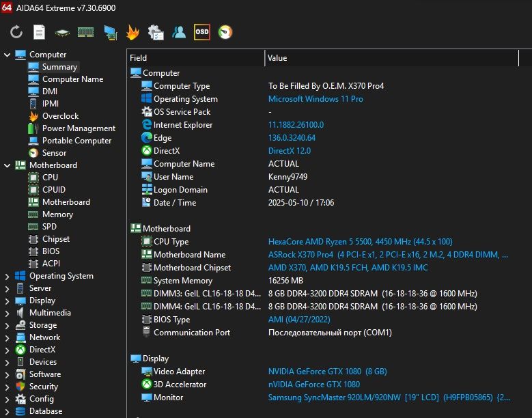Expand the Software node
The image size is (532, 418).
pos(7,374)
